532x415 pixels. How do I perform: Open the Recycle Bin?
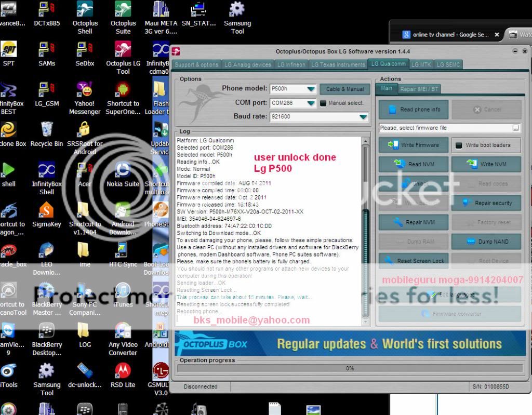47,135
